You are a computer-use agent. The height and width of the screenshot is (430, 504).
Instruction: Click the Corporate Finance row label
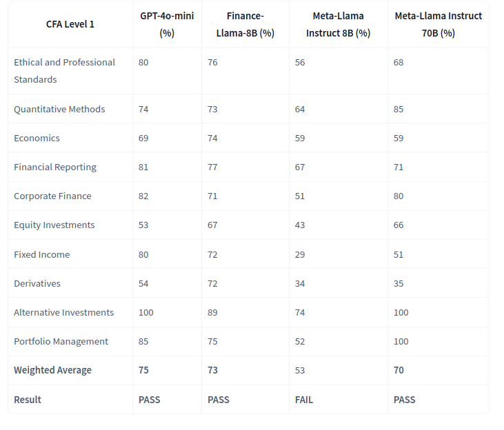[x=52, y=196]
